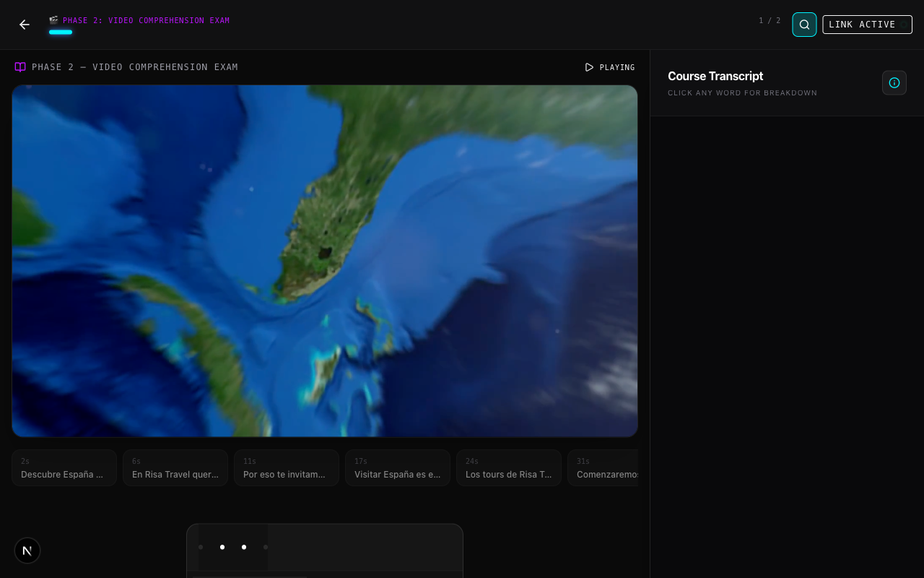Click the play icon beside PLAYING
Image resolution: width=924 pixels, height=578 pixels.
click(x=589, y=67)
